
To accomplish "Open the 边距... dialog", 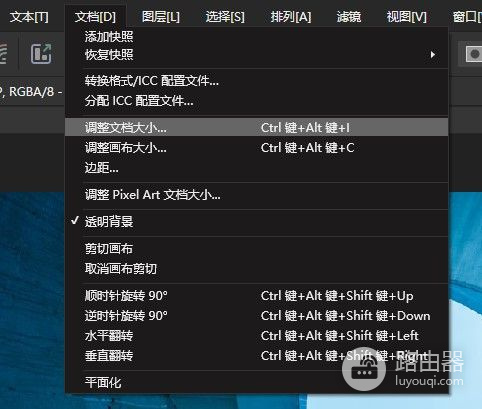I will (x=256, y=168).
